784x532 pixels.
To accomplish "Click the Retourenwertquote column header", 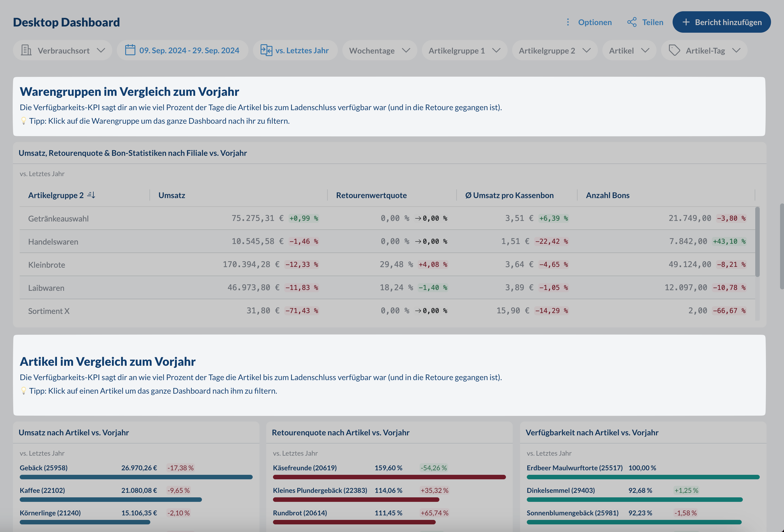I will (x=371, y=195).
